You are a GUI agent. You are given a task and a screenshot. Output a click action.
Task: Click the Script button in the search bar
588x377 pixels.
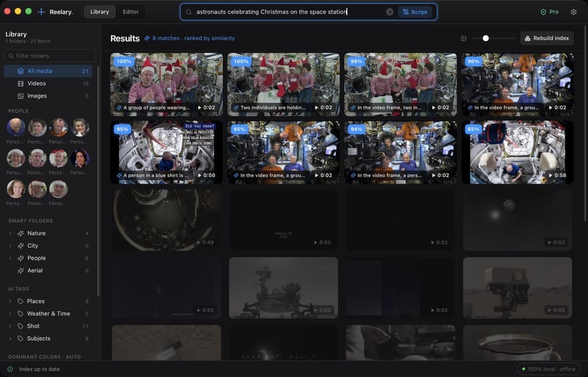(x=415, y=12)
